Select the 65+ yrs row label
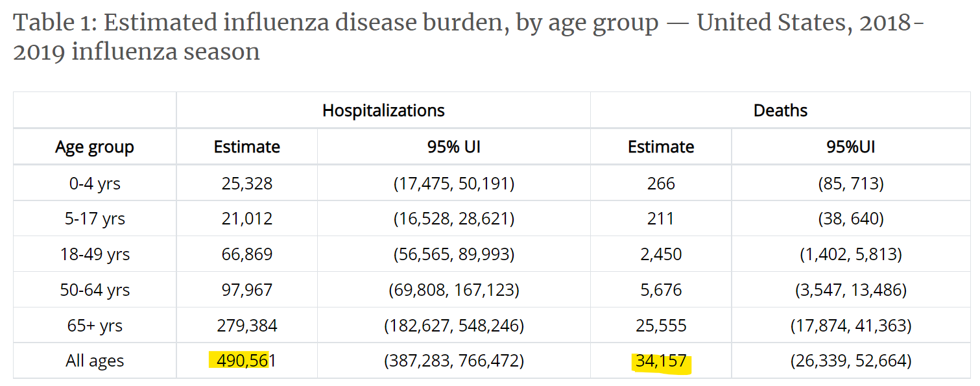980x386 pixels. pyautogui.click(x=95, y=325)
